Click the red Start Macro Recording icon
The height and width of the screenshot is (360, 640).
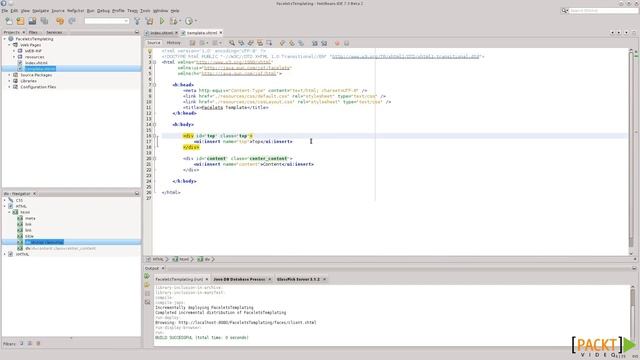(x=337, y=43)
